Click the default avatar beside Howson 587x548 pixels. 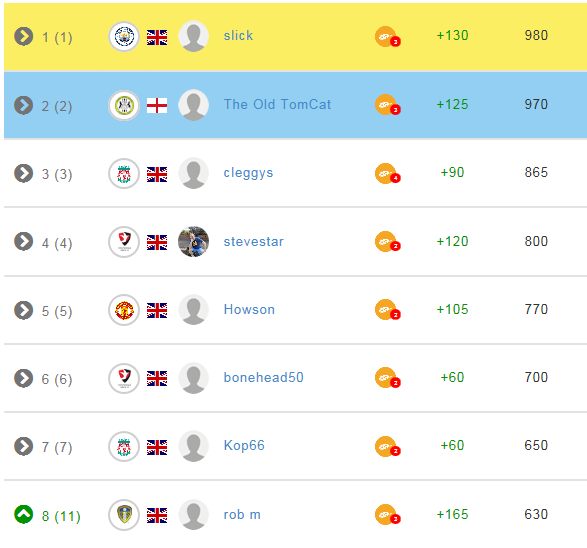click(x=194, y=310)
